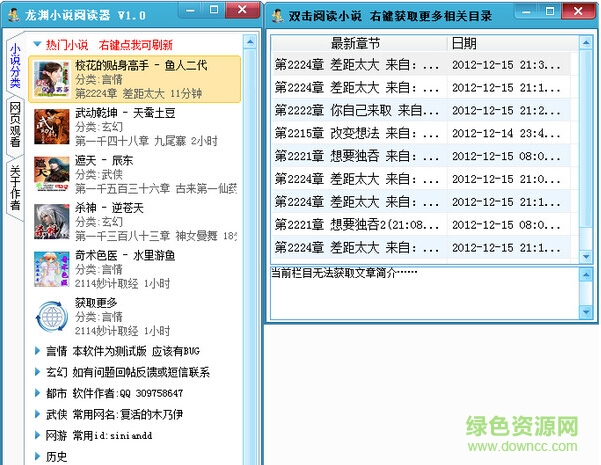601x465 pixels.
Task: Click the 获取更多 entry label
Action: click(96, 303)
